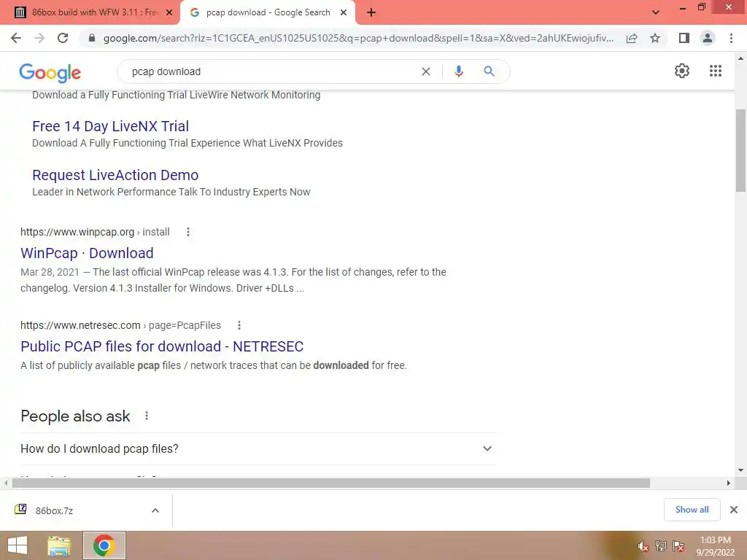The width and height of the screenshot is (747, 560).
Task: Bookmark this tab with star icon
Action: pyautogui.click(x=655, y=38)
